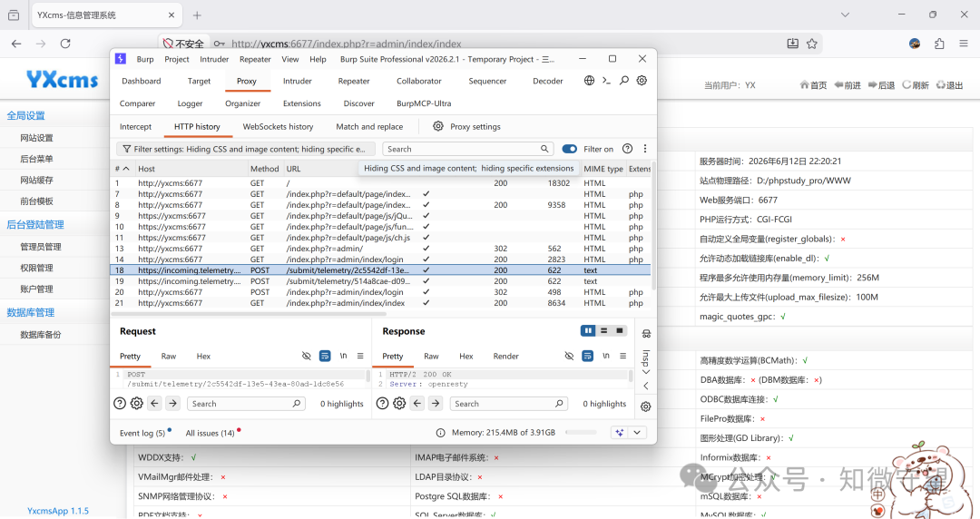Go to next Request search match arrow
980x519 pixels.
[173, 404]
